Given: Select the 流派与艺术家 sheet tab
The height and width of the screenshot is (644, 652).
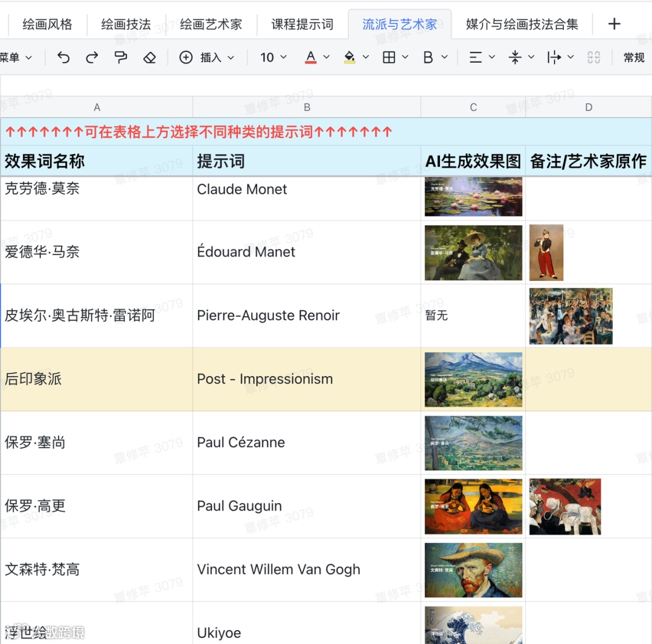Looking at the screenshot, I should [400, 24].
